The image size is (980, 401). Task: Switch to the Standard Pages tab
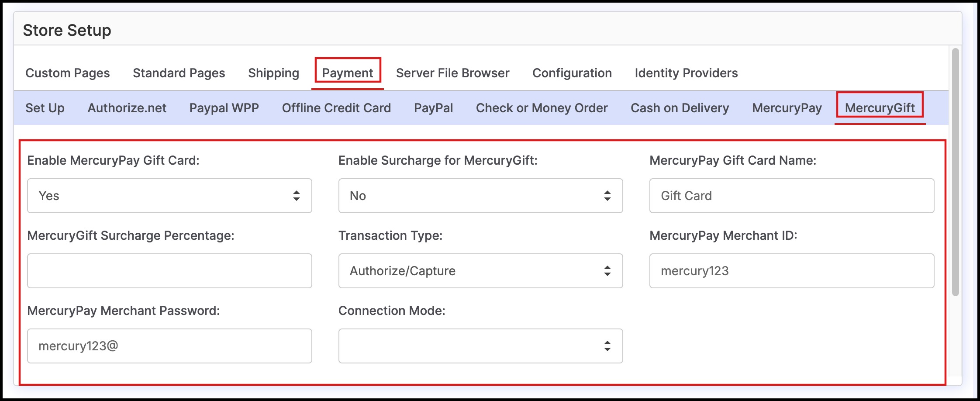179,73
